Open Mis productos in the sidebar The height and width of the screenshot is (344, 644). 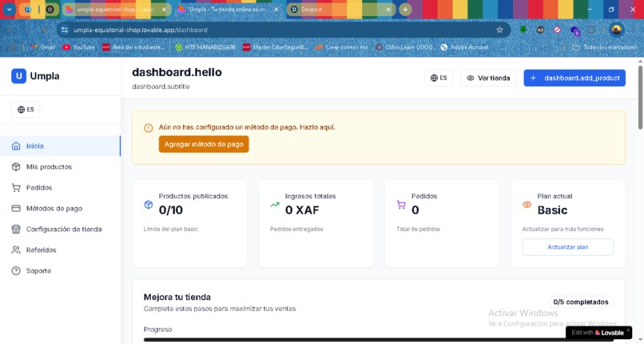tap(61, 167)
